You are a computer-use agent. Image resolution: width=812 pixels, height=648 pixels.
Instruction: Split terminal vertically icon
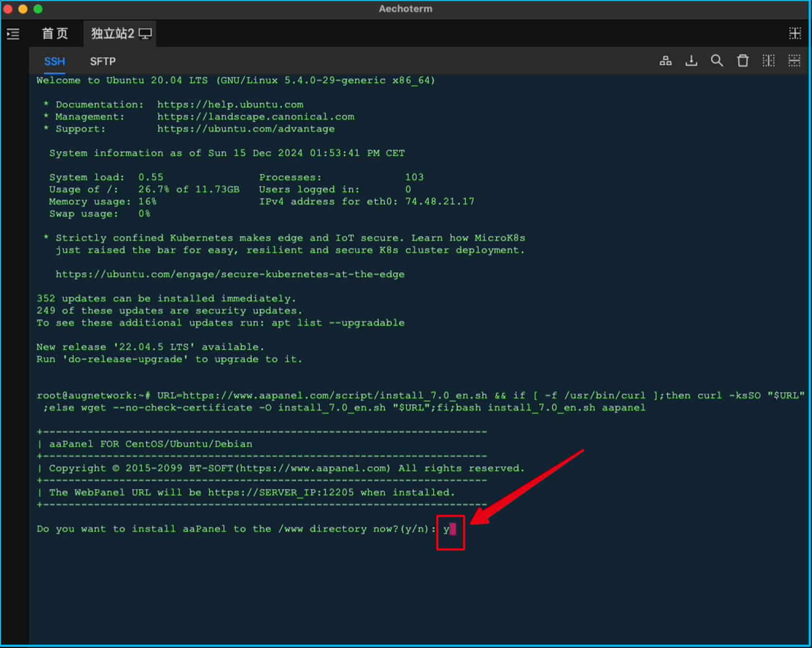point(769,61)
